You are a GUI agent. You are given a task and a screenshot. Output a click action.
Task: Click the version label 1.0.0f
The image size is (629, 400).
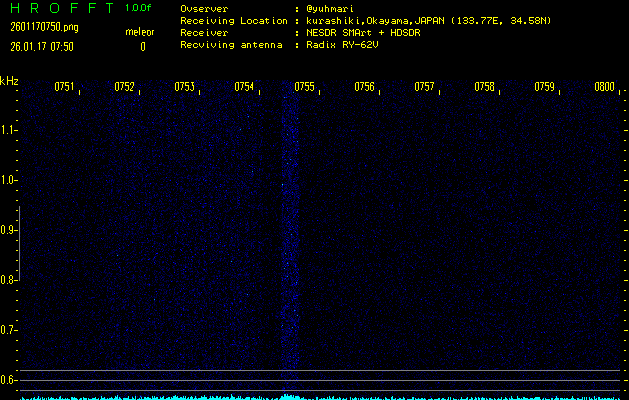tap(138, 8)
